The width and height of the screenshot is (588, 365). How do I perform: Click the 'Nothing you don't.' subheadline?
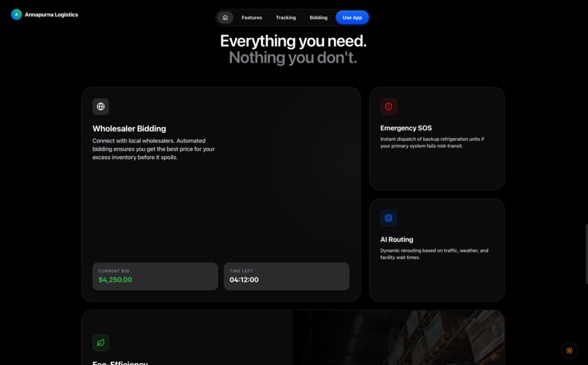click(293, 58)
